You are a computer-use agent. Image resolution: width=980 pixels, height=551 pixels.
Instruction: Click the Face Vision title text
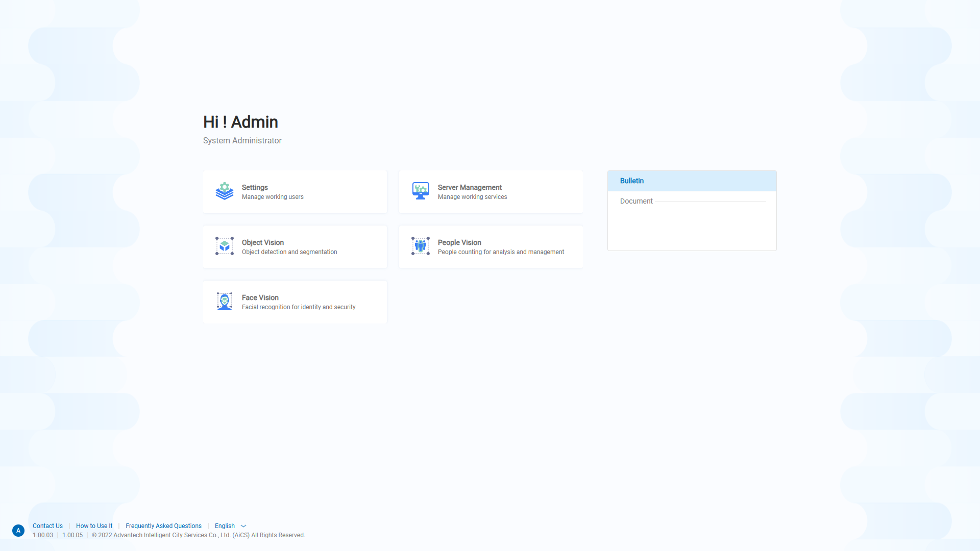point(260,298)
